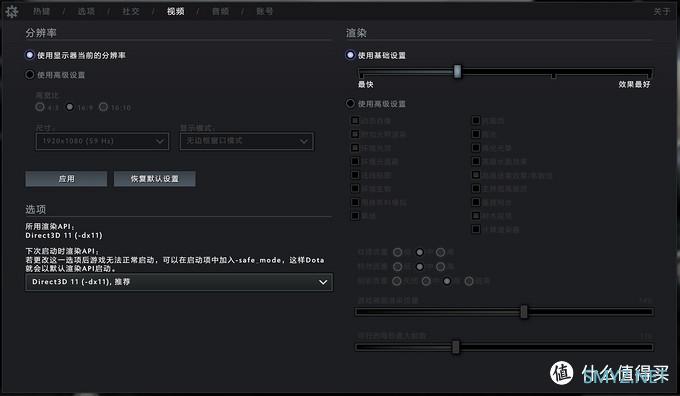
Task: Click the 效果最好 end of rendering slider
Action: 634,85
